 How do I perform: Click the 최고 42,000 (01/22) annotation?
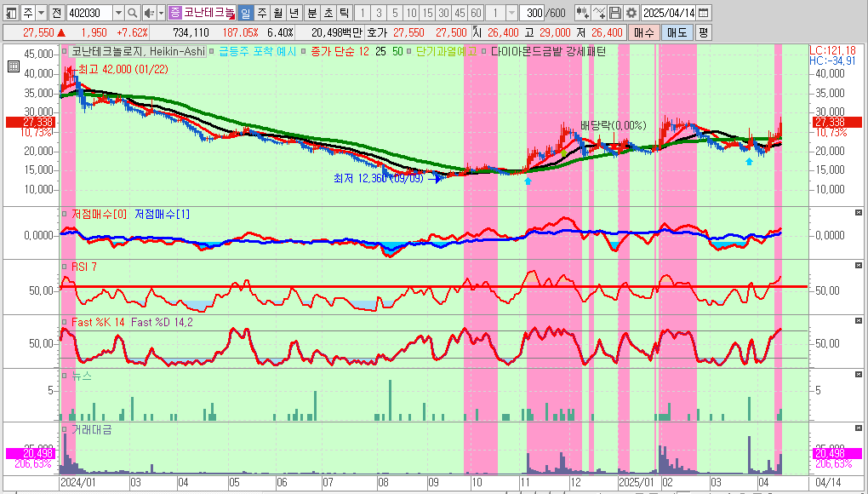click(123, 69)
